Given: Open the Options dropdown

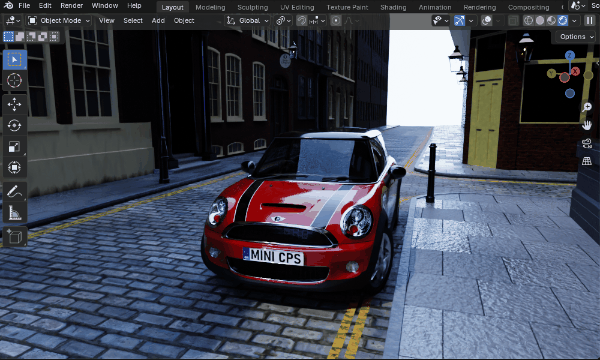Looking at the screenshot, I should click(x=577, y=37).
